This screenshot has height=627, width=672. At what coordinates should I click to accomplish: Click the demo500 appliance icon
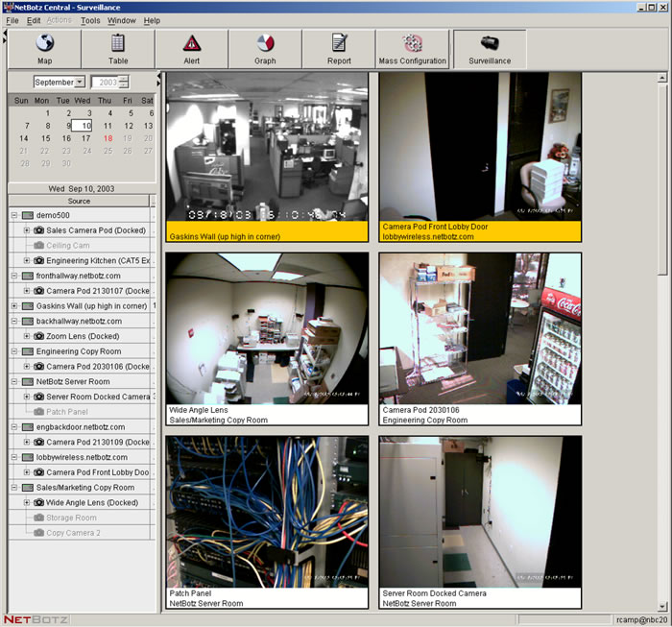[x=28, y=215]
